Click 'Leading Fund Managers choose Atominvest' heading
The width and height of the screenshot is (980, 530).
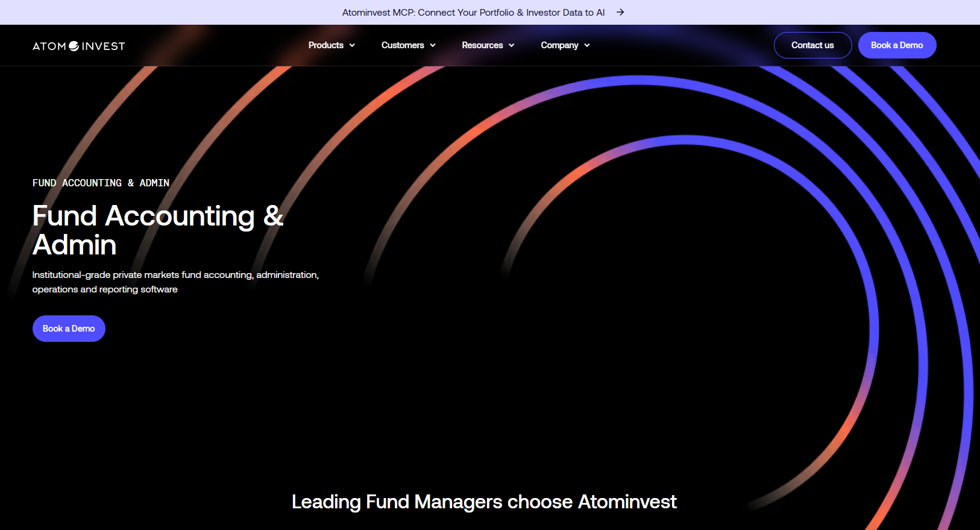click(x=484, y=502)
